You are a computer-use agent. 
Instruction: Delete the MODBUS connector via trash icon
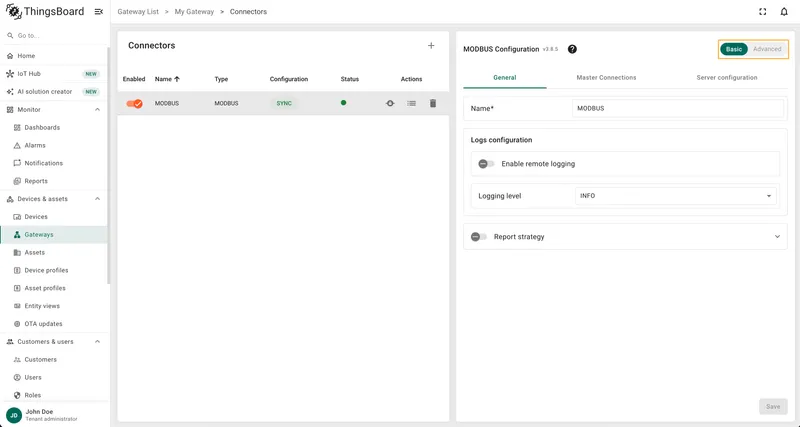[433, 104]
